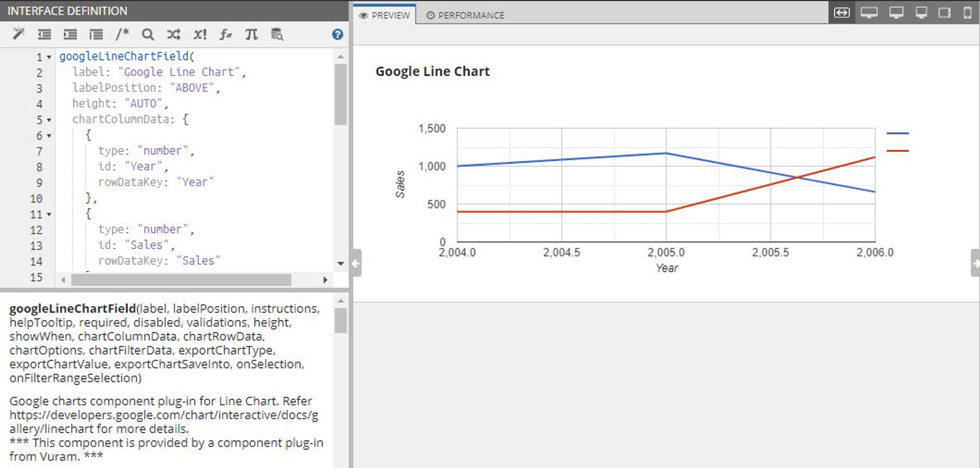980x468 pixels.
Task: Collapse editor pane with left arrow handle
Action: (x=356, y=263)
